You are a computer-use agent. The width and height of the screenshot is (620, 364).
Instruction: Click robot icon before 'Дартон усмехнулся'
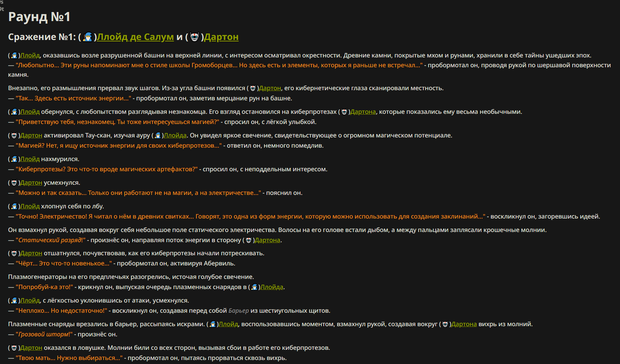14,183
